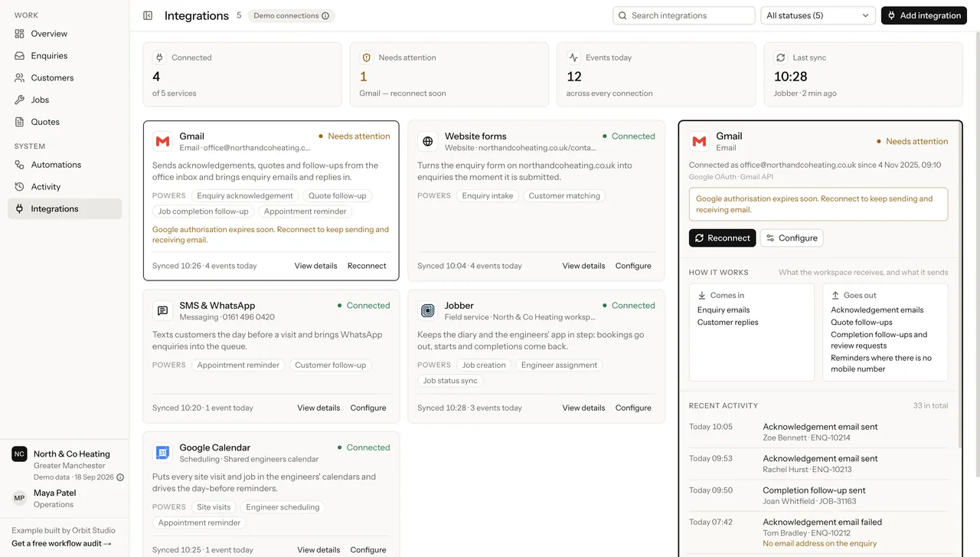Click the info icon beside Demo data date
This screenshot has height=557, width=980.
tap(120, 477)
